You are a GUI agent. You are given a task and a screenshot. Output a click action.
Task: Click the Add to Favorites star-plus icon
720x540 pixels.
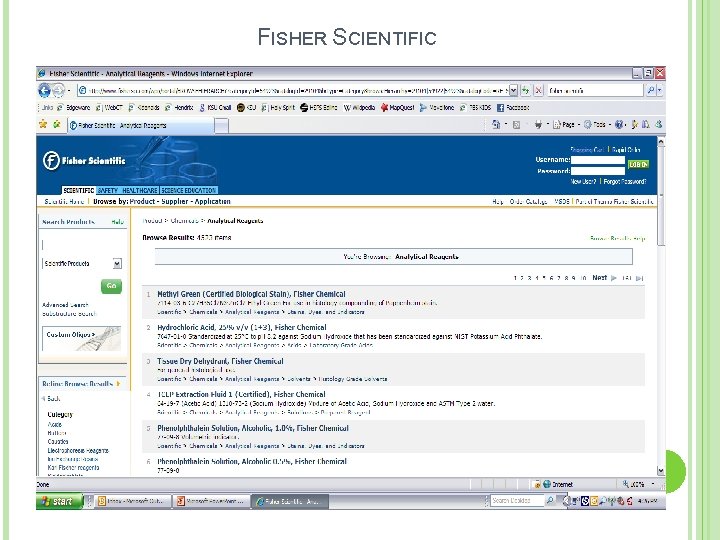click(57, 124)
